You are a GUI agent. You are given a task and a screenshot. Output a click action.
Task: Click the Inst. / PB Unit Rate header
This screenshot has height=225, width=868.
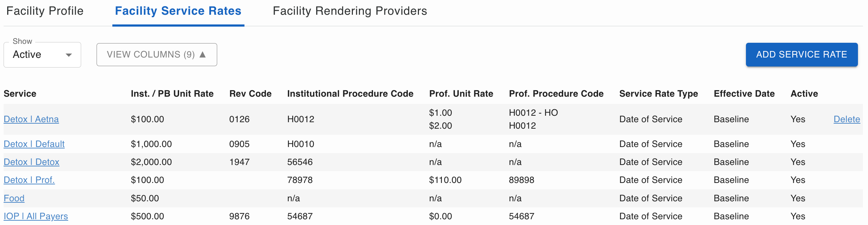(172, 94)
